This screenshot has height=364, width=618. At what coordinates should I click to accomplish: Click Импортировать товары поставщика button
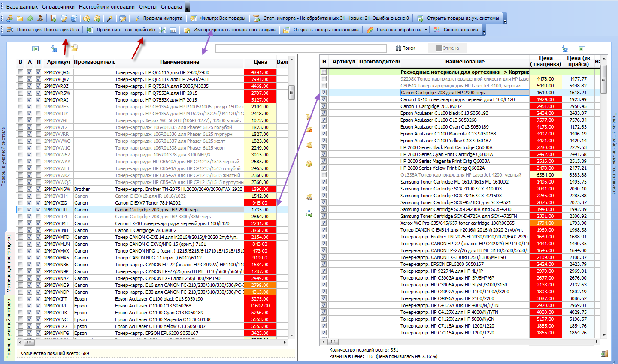[x=230, y=30]
